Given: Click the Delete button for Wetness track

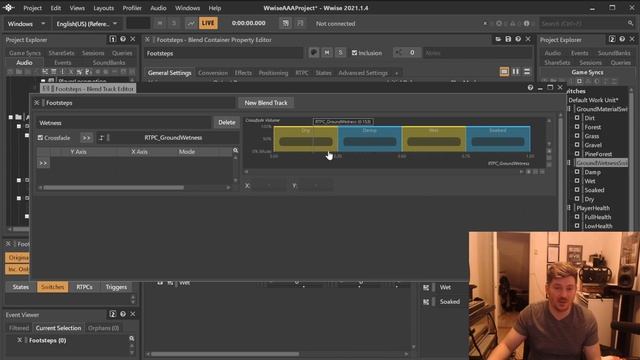Looking at the screenshot, I should point(227,122).
